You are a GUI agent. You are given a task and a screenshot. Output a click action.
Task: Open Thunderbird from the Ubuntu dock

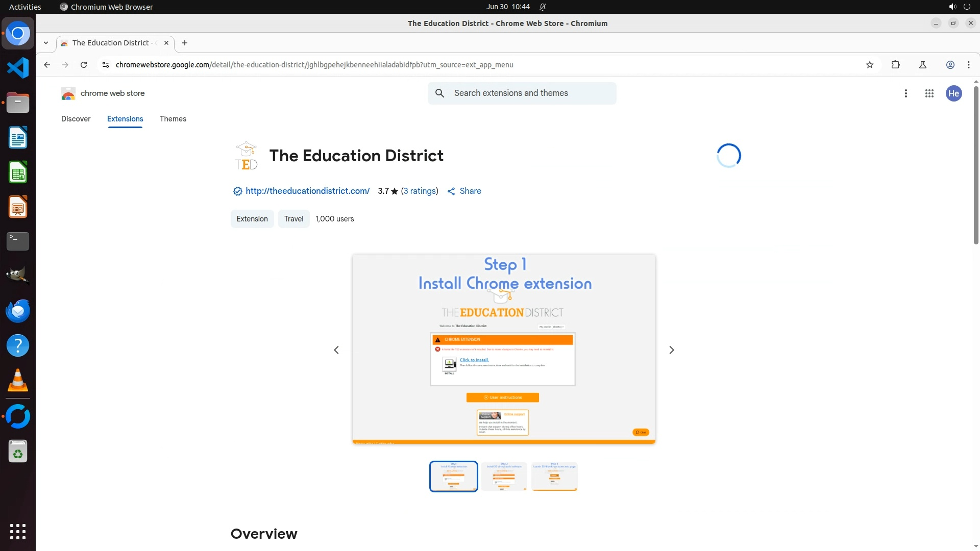[18, 311]
